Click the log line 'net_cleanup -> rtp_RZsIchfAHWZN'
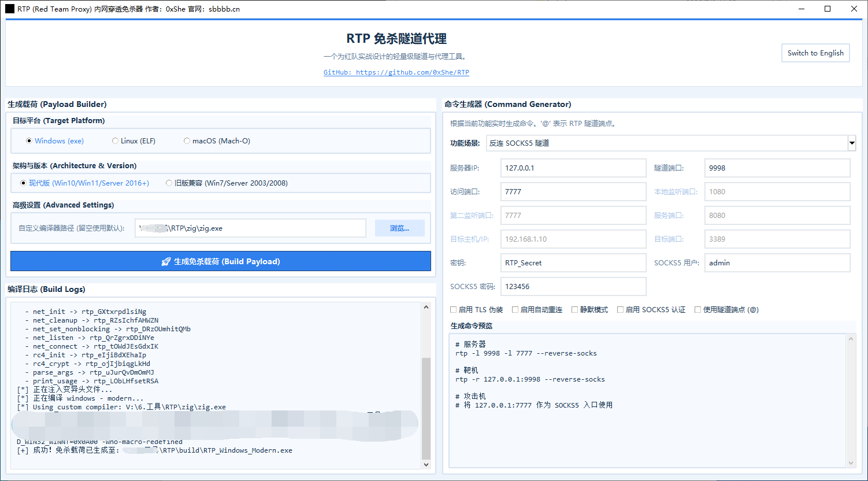This screenshot has height=481, width=868. click(91, 320)
